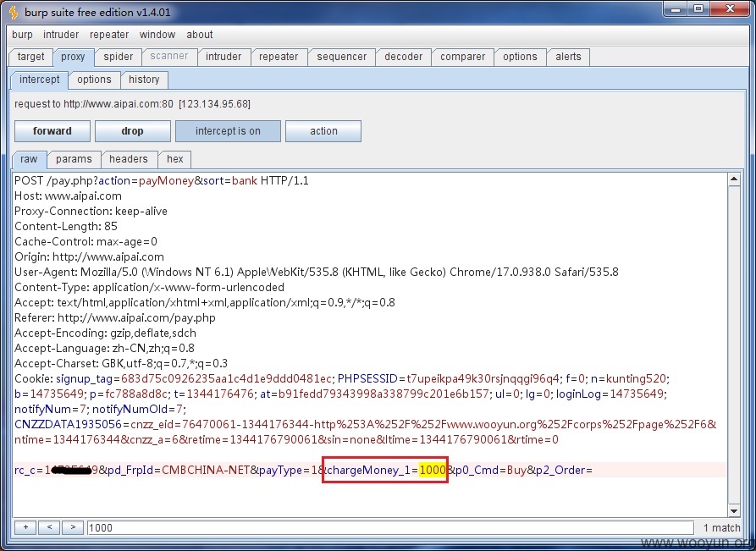This screenshot has width=756, height=551.
Task: Switch to the spider tab
Action: 119,57
